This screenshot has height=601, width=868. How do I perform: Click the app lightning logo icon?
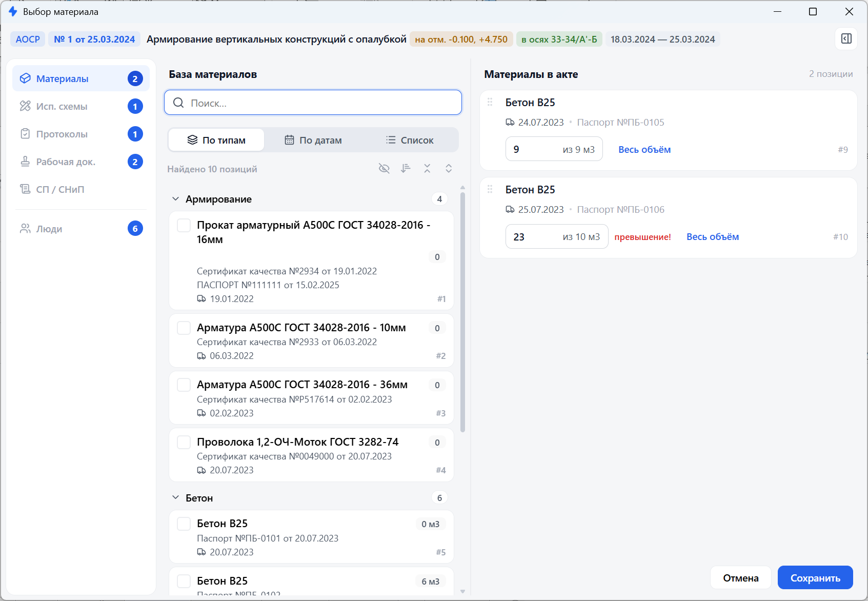[x=13, y=11]
